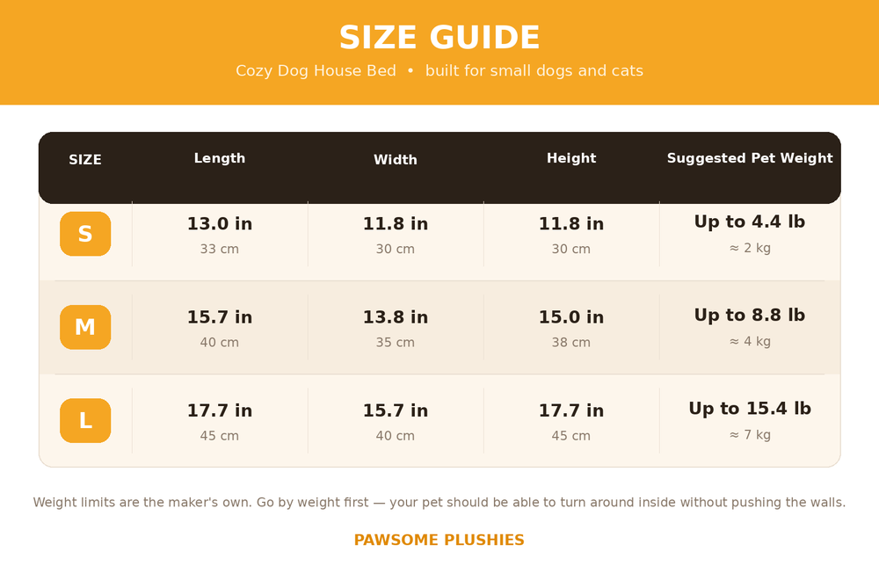Viewport: 879px width, 588px height.
Task: Click the PAWSOME PLUSHIES brand name
Action: 439,540
